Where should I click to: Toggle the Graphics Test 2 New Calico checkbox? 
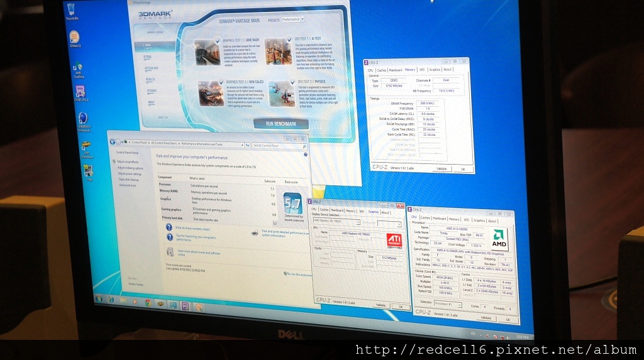pyautogui.click(x=221, y=82)
